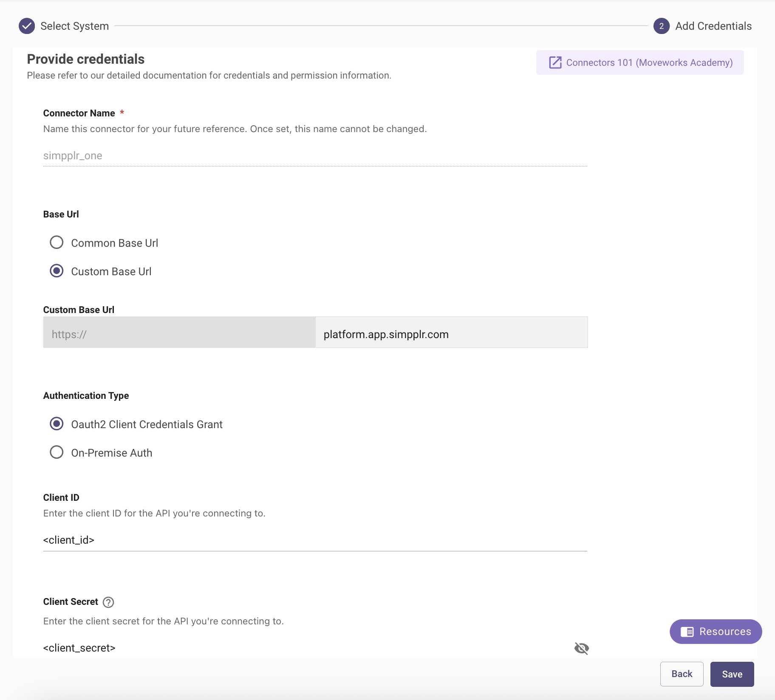Toggle client secret visibility eye icon
775x700 pixels.
click(581, 648)
